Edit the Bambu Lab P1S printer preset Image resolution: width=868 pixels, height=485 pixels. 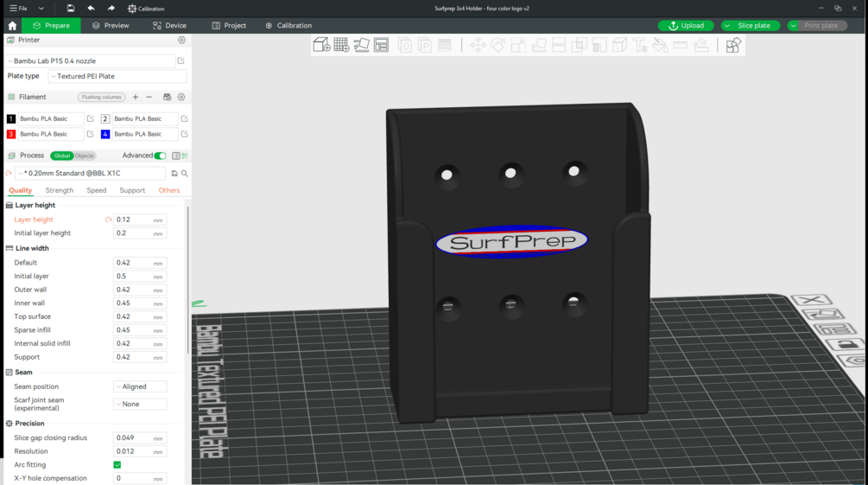181,61
